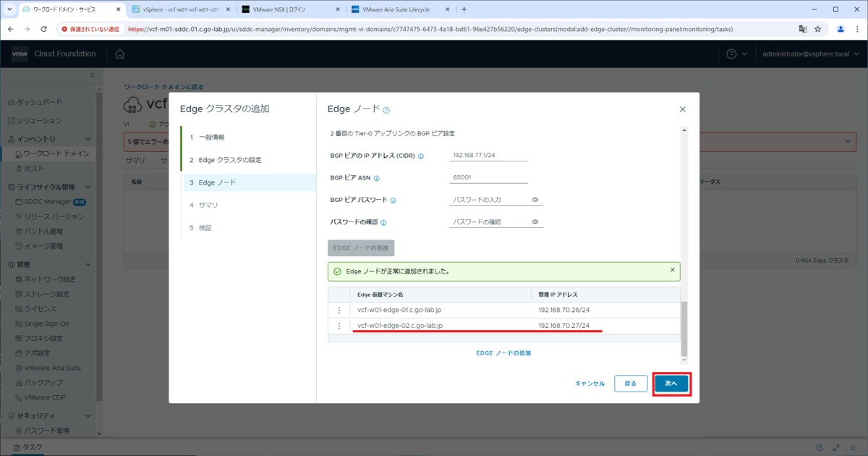Image resolution: width=868 pixels, height=456 pixels.
Task: Click the Edge ノード help icon in dialog title
Action: tap(386, 110)
